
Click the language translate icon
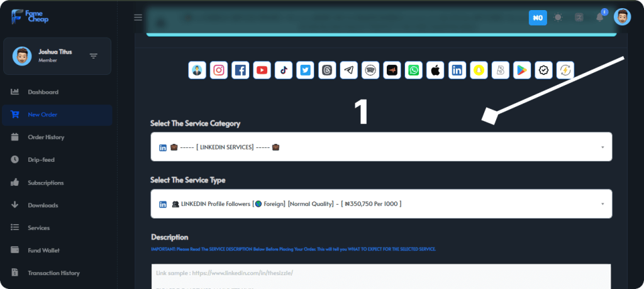pos(579,17)
